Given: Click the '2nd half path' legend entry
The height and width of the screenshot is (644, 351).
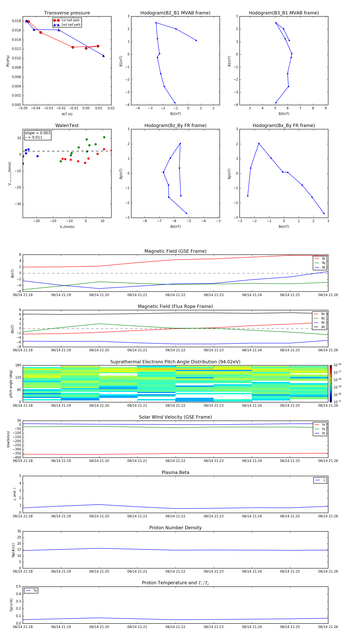Looking at the screenshot, I should 67,25.
